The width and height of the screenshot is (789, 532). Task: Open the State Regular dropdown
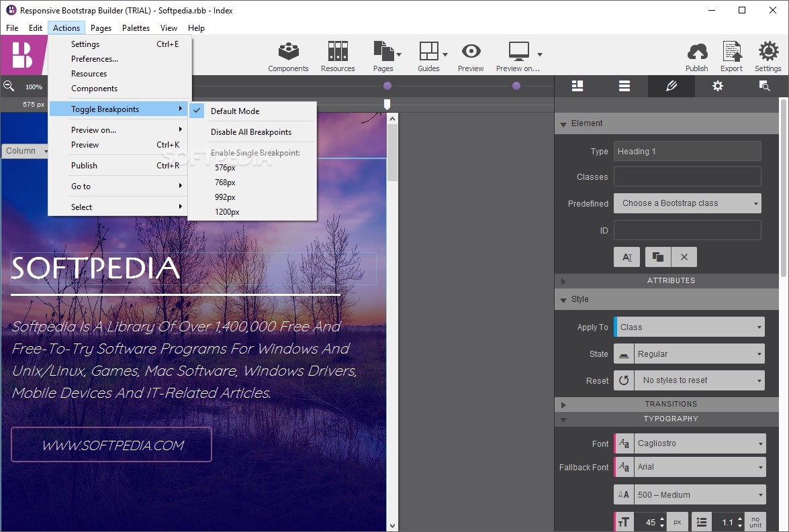700,354
